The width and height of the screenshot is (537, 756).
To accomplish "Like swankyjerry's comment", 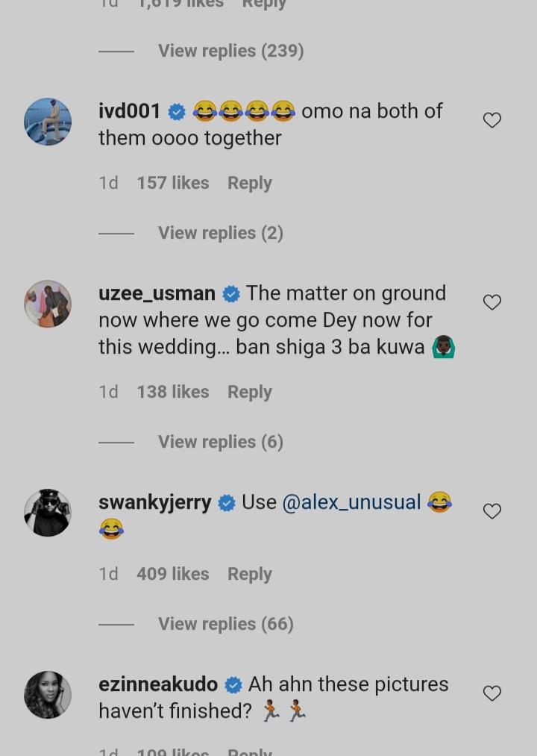I will point(492,511).
